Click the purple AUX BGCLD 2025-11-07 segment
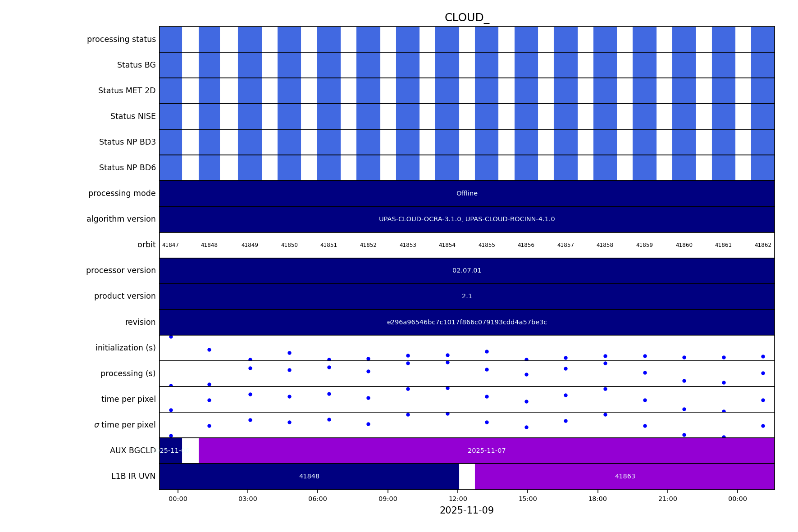 [486, 451]
